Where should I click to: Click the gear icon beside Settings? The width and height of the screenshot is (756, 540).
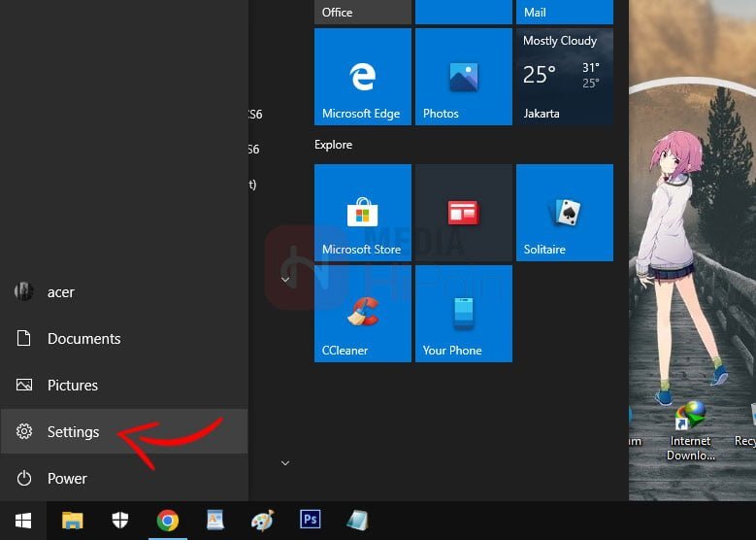pyautogui.click(x=23, y=431)
